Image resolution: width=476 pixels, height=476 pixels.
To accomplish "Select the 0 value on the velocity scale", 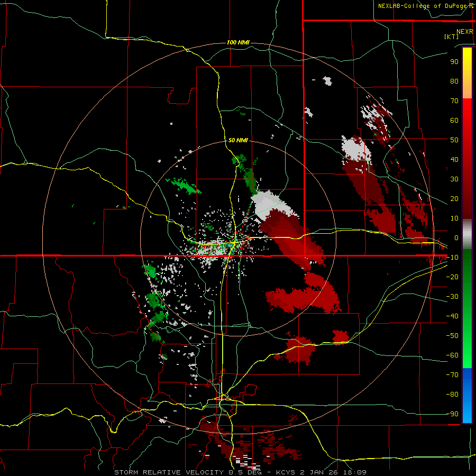I will pyautogui.click(x=456, y=237).
